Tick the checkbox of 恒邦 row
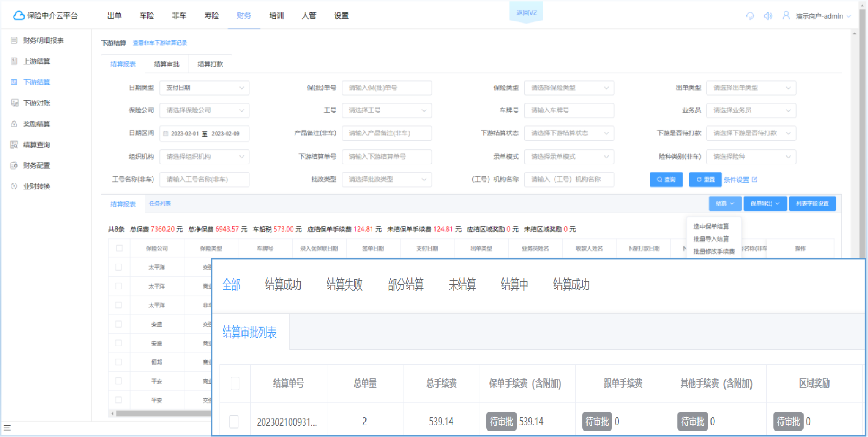The width and height of the screenshot is (868, 437). coord(119,362)
